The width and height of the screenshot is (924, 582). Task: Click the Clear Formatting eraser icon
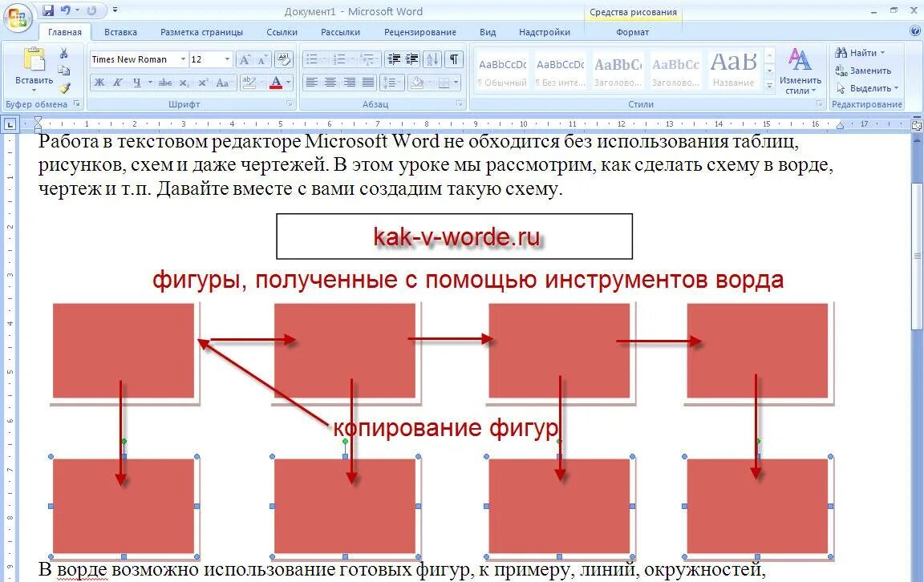pos(284,59)
